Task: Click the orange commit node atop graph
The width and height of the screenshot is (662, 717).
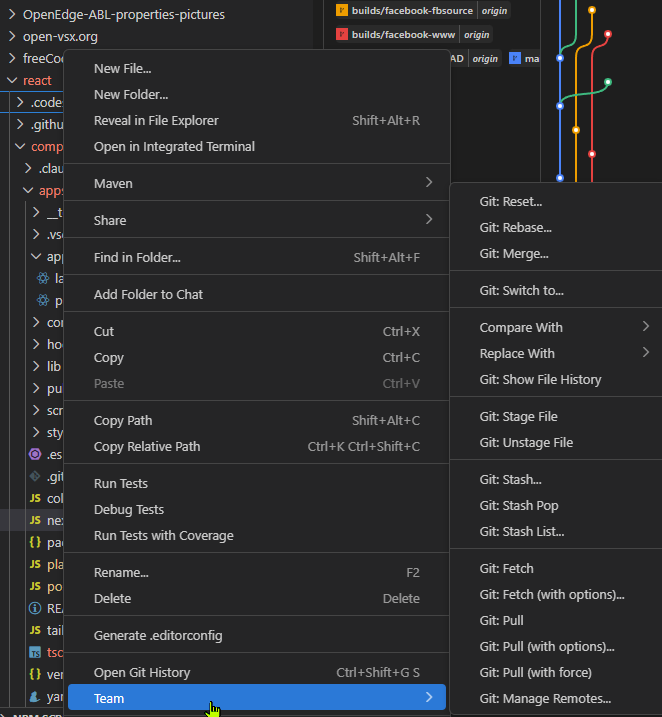Action: (592, 10)
